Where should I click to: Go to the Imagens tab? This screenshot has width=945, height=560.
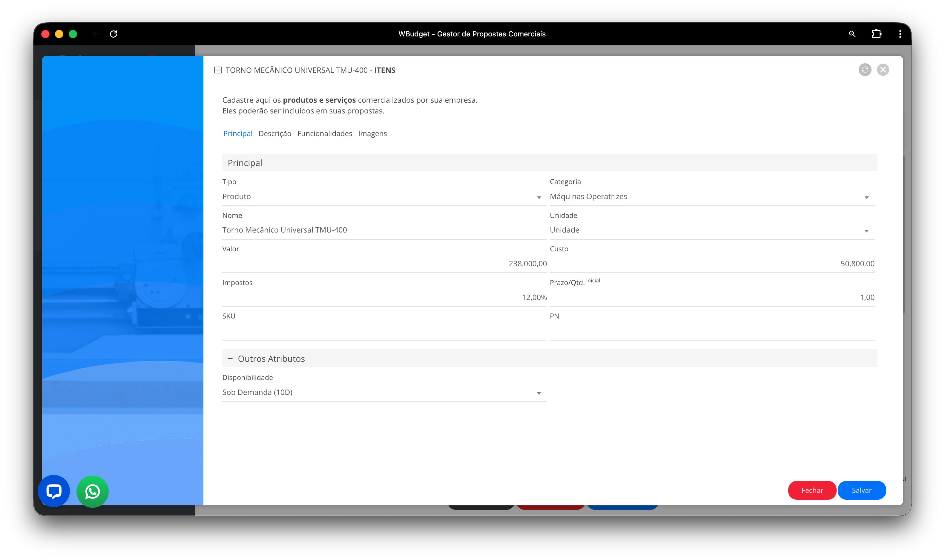point(372,134)
